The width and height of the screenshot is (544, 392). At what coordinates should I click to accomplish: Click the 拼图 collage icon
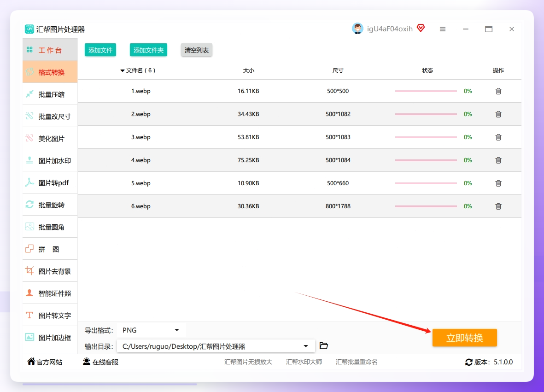click(29, 249)
